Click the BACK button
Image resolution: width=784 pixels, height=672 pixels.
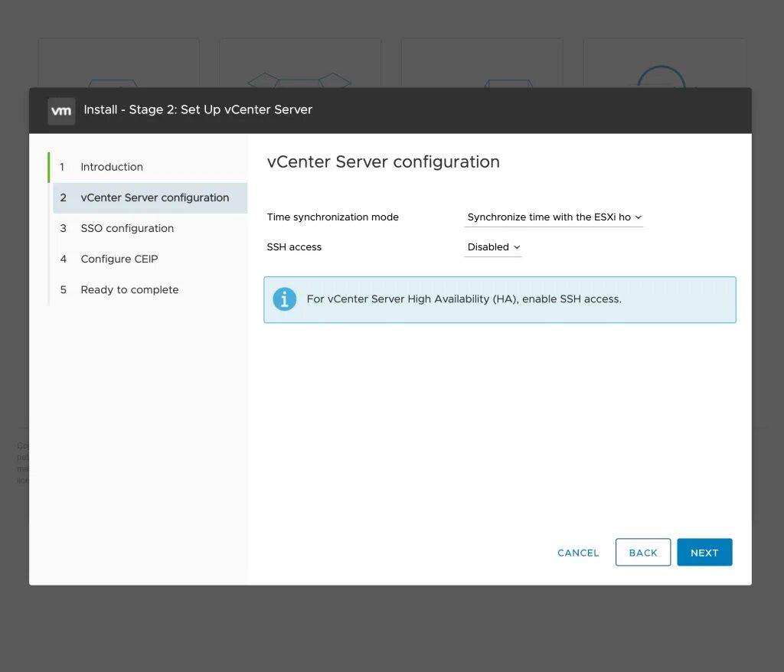coord(642,552)
